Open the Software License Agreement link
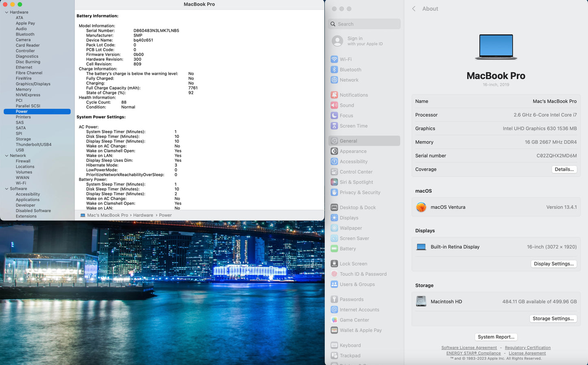 coord(469,348)
